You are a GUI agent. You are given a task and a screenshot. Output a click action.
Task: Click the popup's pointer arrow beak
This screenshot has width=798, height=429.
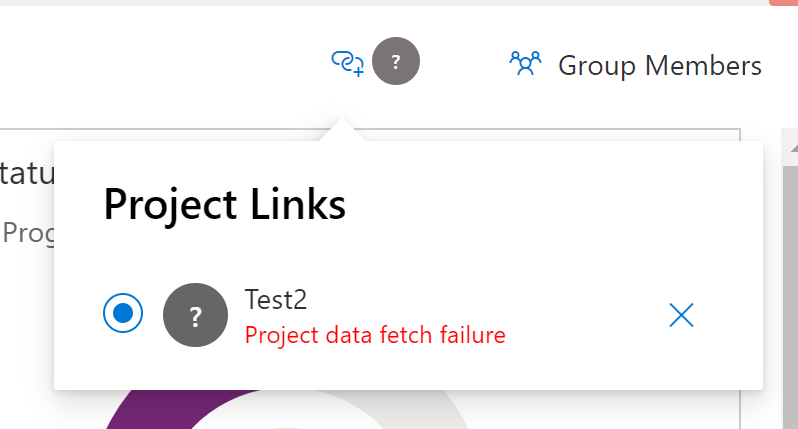coord(340,130)
